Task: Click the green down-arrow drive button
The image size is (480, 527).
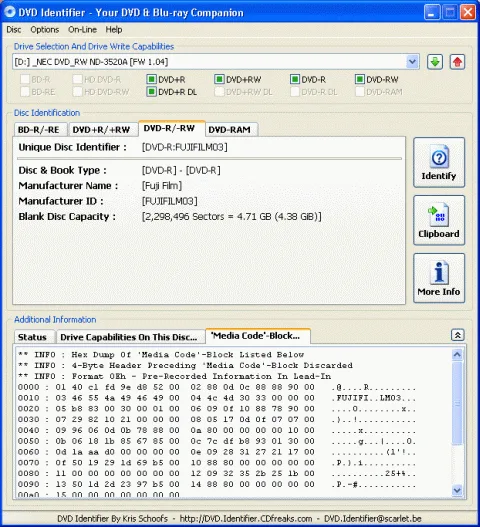Action: pyautogui.click(x=435, y=62)
